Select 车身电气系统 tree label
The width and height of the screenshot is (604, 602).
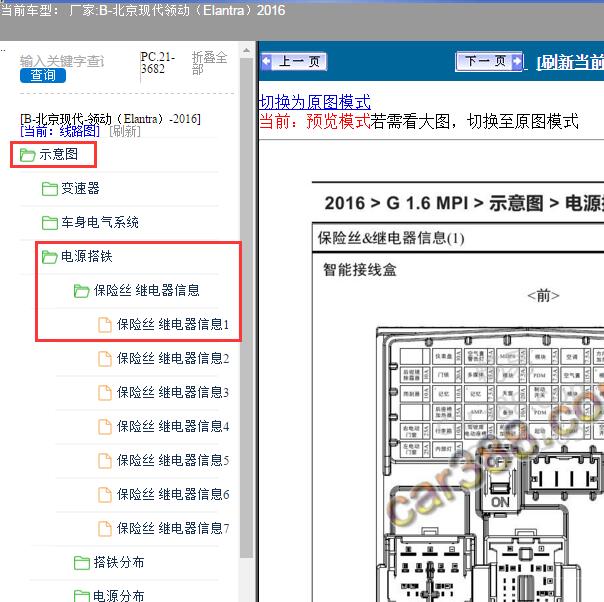tap(100, 222)
